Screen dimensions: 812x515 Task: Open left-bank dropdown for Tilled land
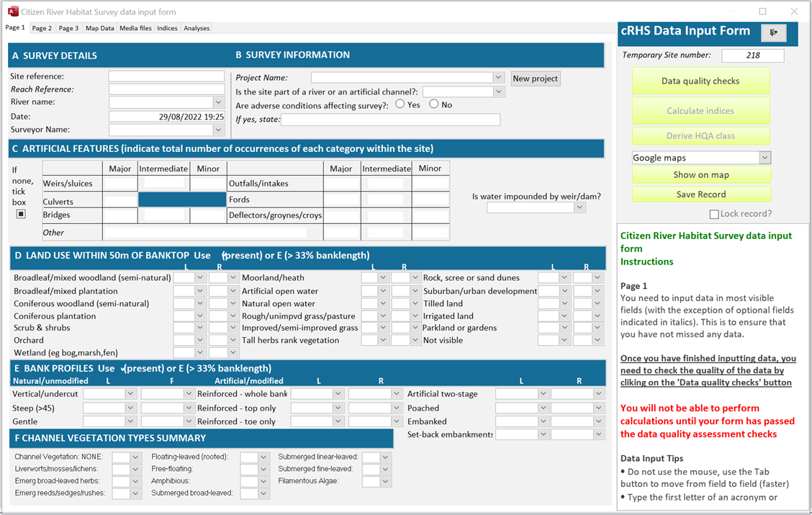click(564, 304)
